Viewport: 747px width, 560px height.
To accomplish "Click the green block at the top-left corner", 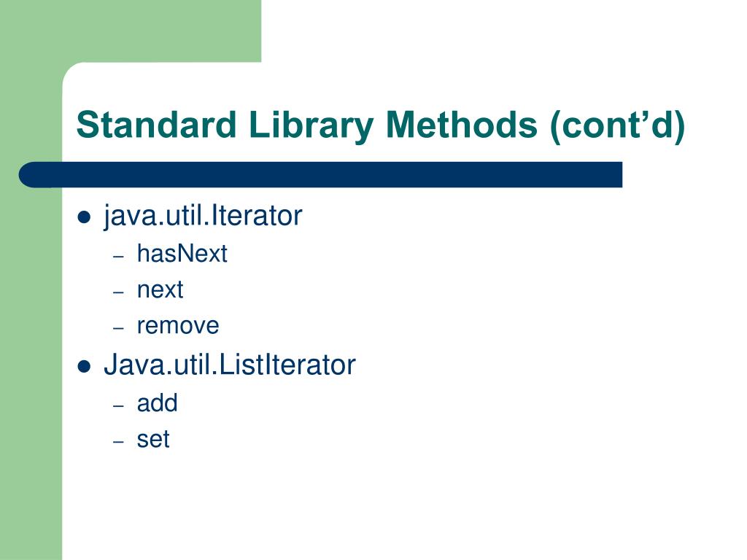I will [131, 31].
